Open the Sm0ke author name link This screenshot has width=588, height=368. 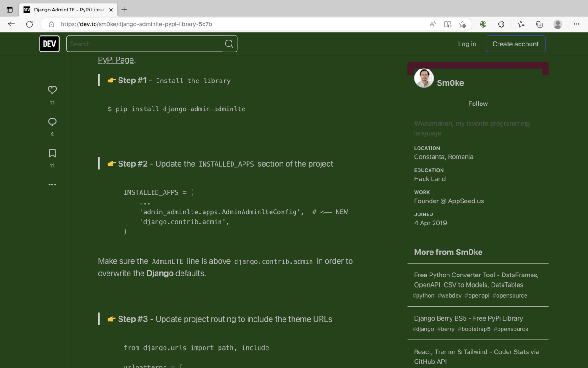(x=450, y=83)
